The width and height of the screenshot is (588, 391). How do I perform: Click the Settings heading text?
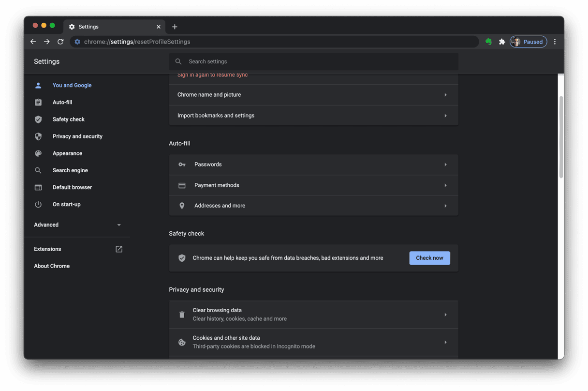click(47, 61)
